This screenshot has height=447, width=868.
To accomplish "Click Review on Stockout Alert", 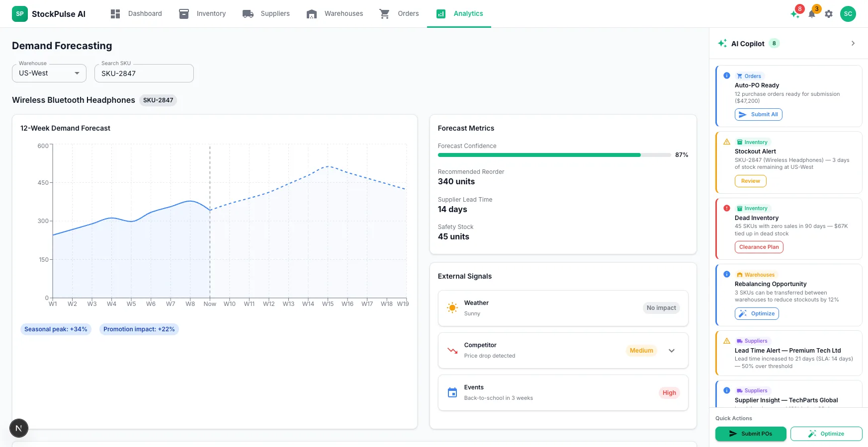I will coord(751,181).
